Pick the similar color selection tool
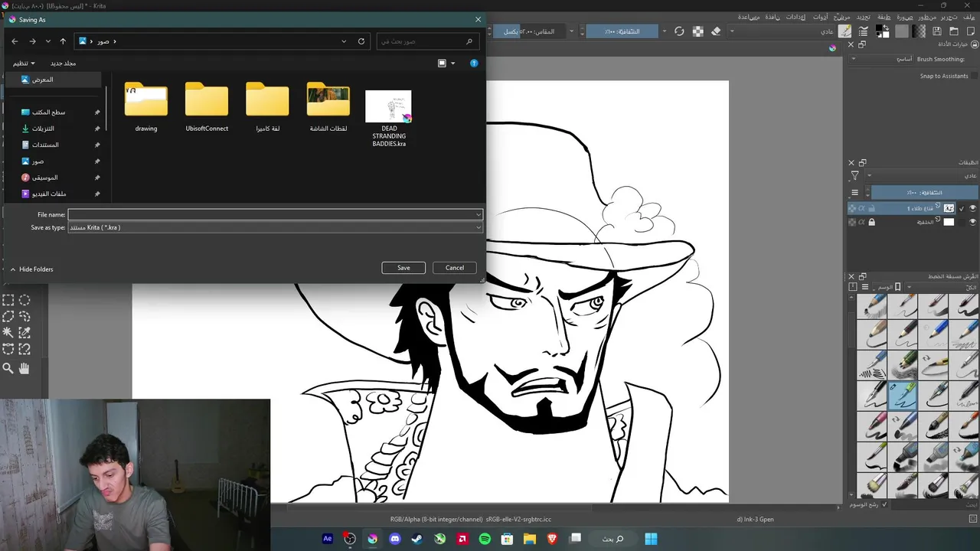 click(x=24, y=332)
